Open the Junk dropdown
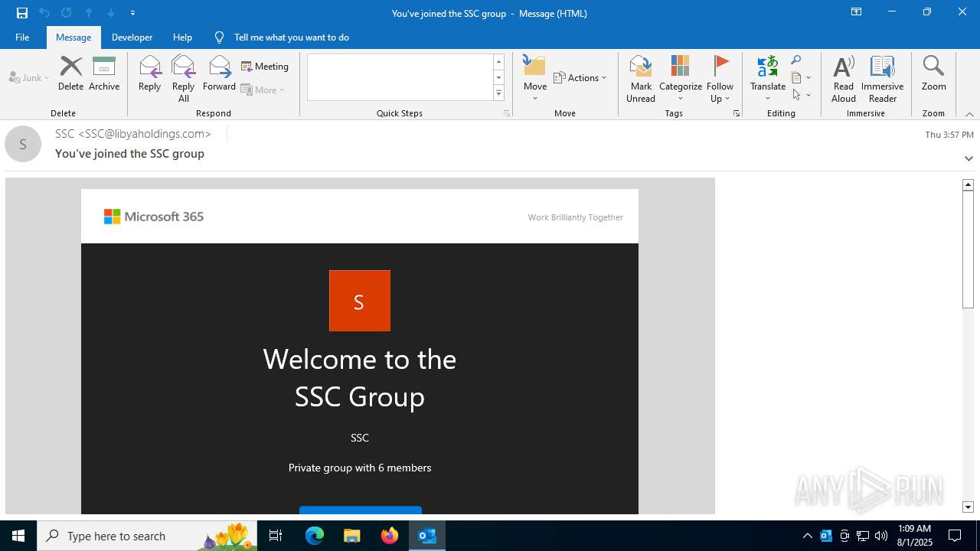980x551 pixels. point(29,77)
